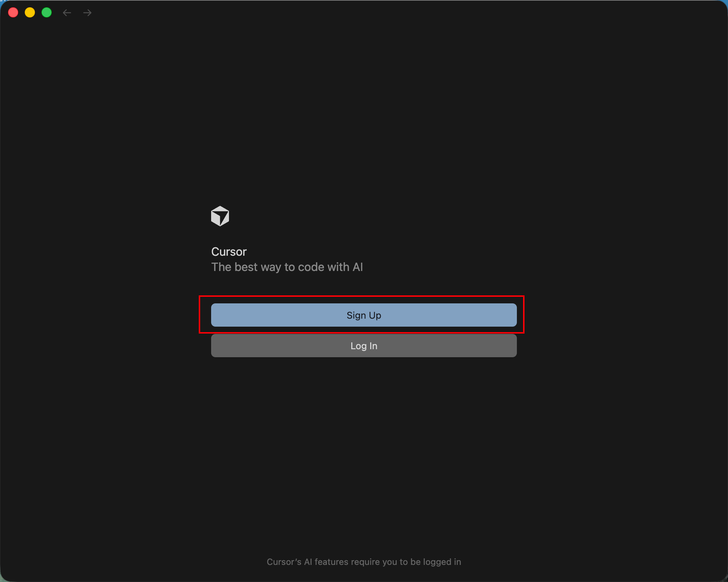The width and height of the screenshot is (728, 582).
Task: Click the "Sign Up" label text
Action: pos(364,315)
